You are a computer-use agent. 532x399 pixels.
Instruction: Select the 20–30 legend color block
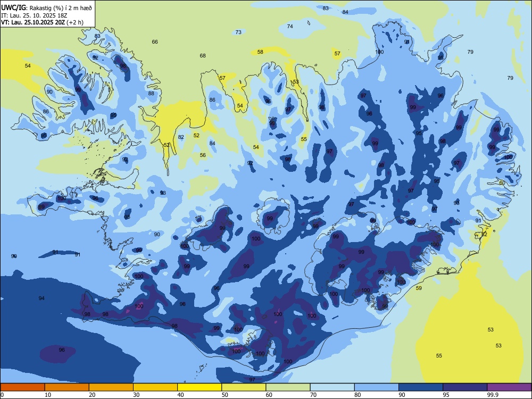111,387
